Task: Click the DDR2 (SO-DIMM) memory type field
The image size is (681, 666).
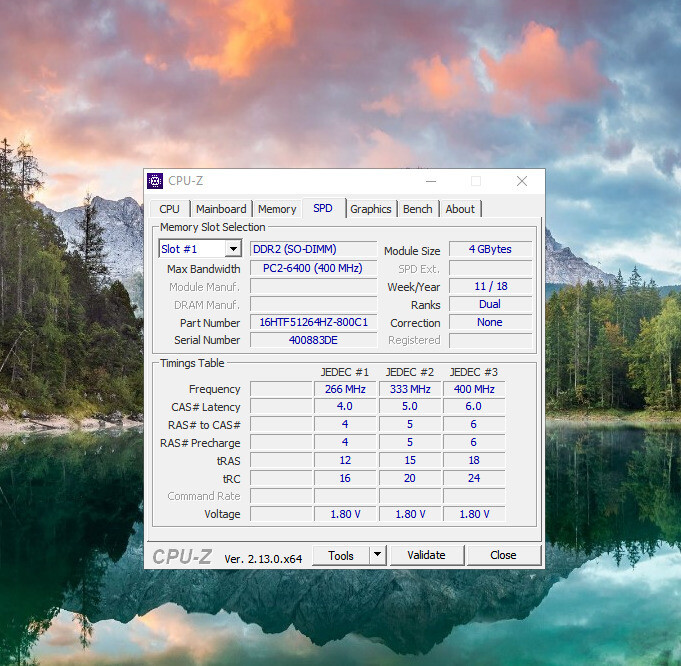Action: coord(313,249)
